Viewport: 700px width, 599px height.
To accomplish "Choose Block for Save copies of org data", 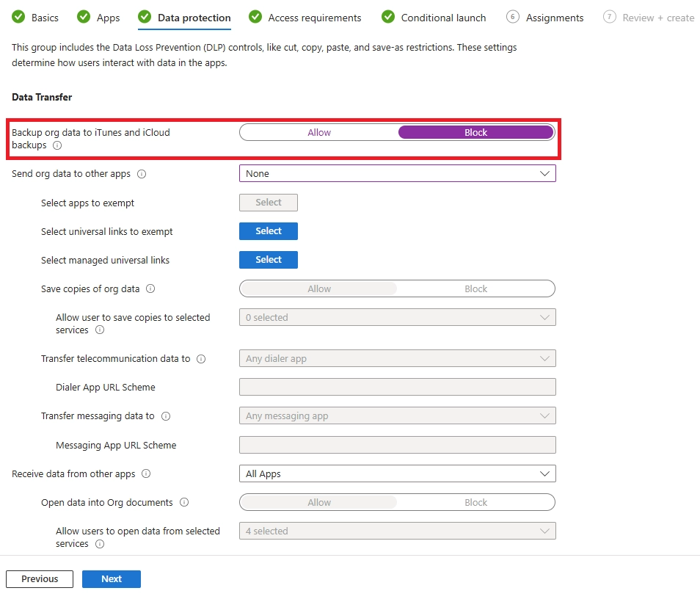I will [x=476, y=288].
